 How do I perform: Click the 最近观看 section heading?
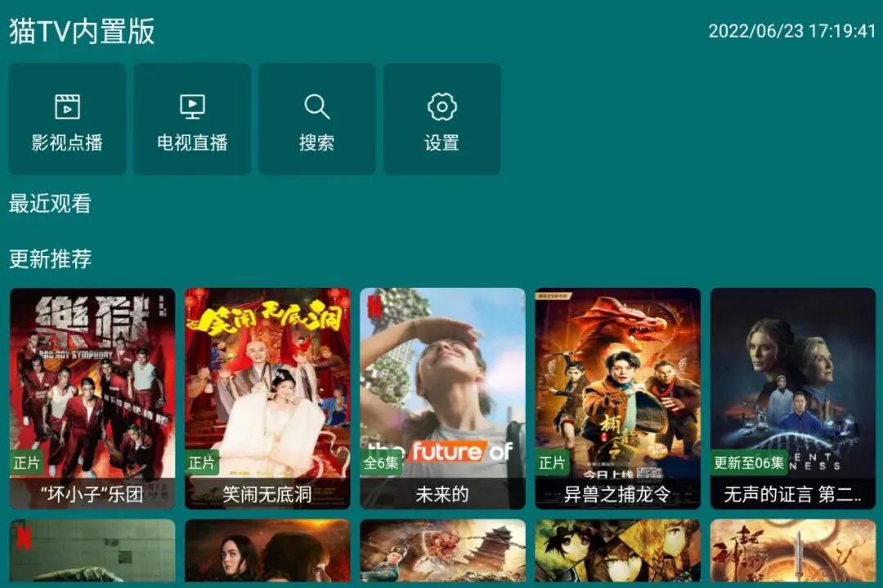tap(50, 204)
